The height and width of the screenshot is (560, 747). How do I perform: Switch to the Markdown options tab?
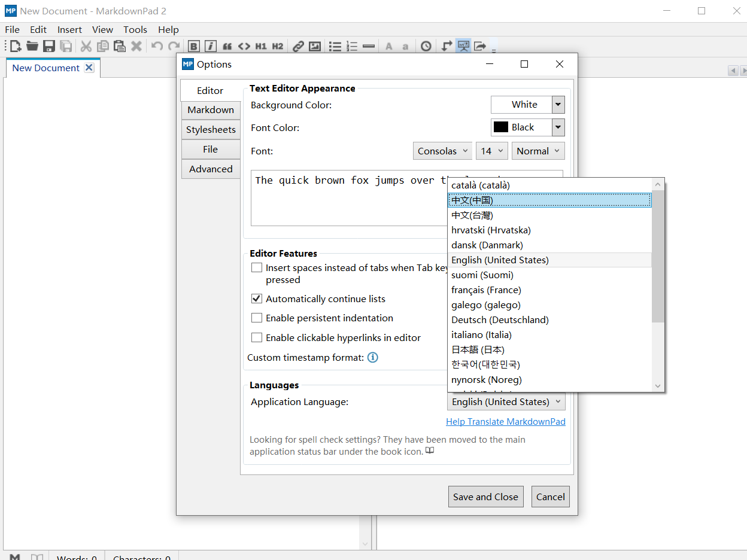tap(211, 110)
